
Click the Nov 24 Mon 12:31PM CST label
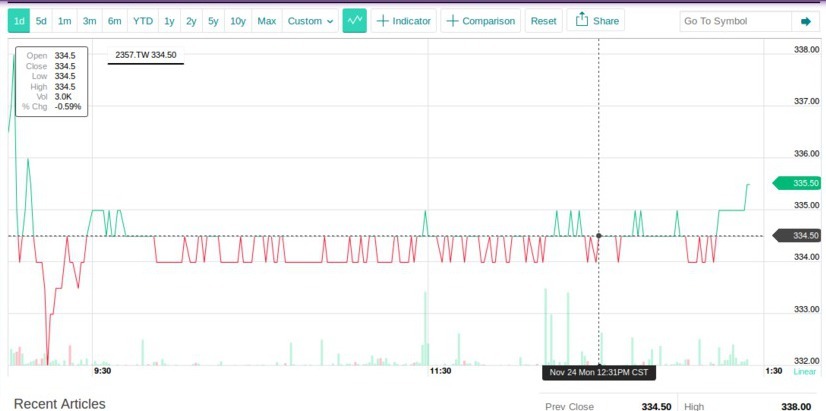599,373
